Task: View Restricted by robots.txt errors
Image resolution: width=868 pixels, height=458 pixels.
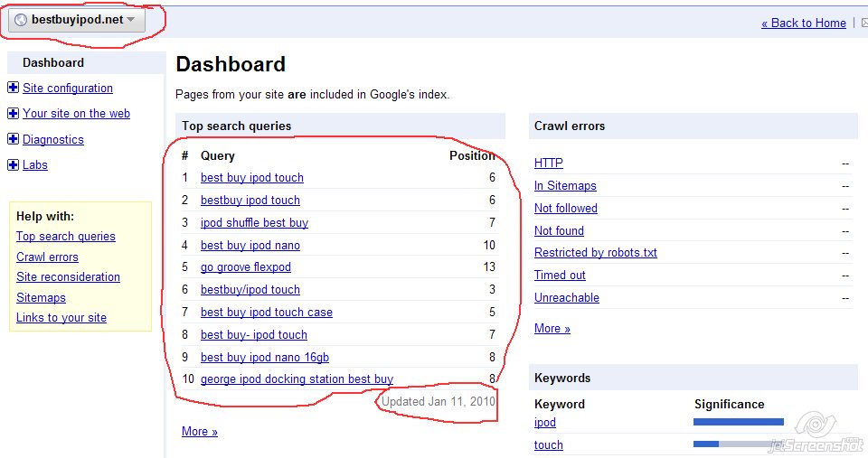Action: tap(595, 253)
